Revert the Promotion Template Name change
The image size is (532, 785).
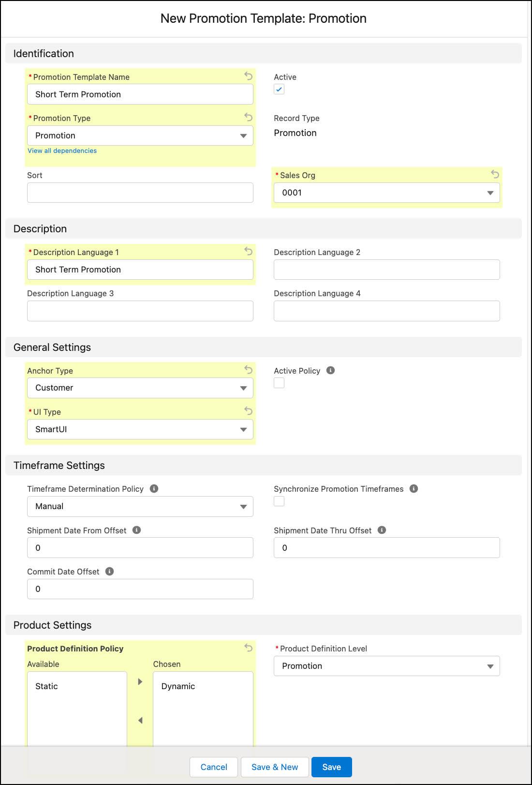click(248, 76)
